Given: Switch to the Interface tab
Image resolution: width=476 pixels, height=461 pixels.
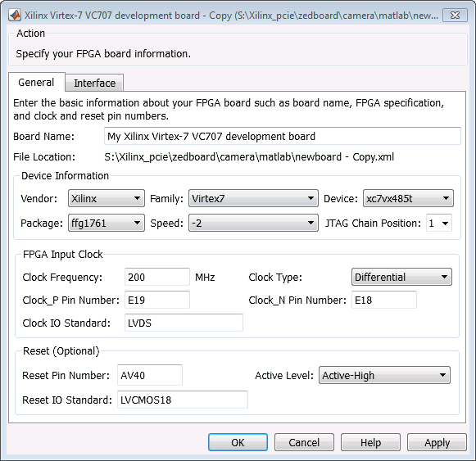Looking at the screenshot, I should 94,83.
